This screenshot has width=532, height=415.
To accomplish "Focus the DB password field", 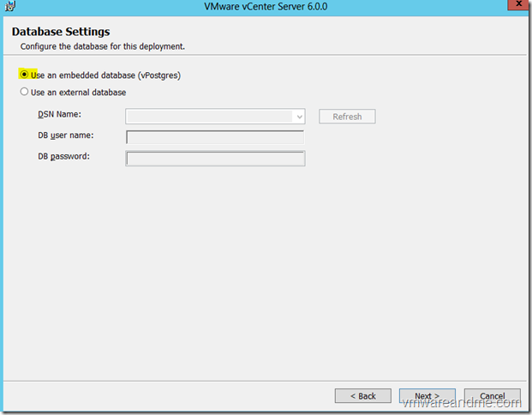I will (x=215, y=158).
